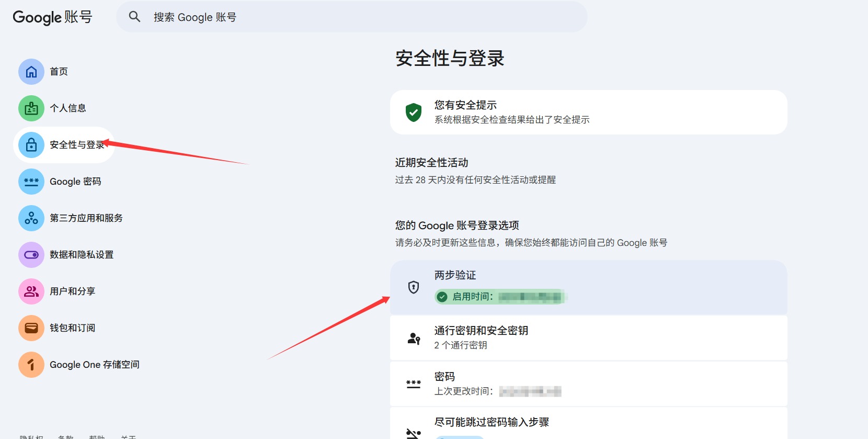Open the 两步验证 two-step verification row

point(588,287)
